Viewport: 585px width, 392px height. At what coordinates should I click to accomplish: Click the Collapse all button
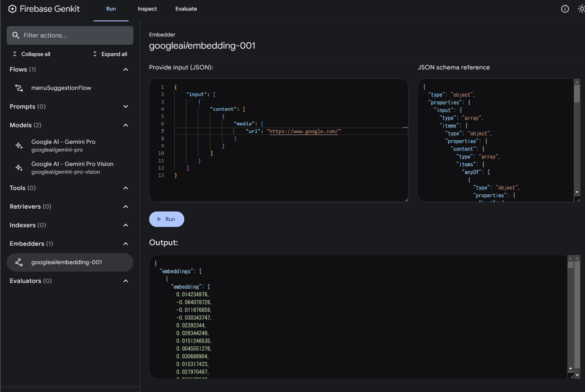[x=31, y=54]
